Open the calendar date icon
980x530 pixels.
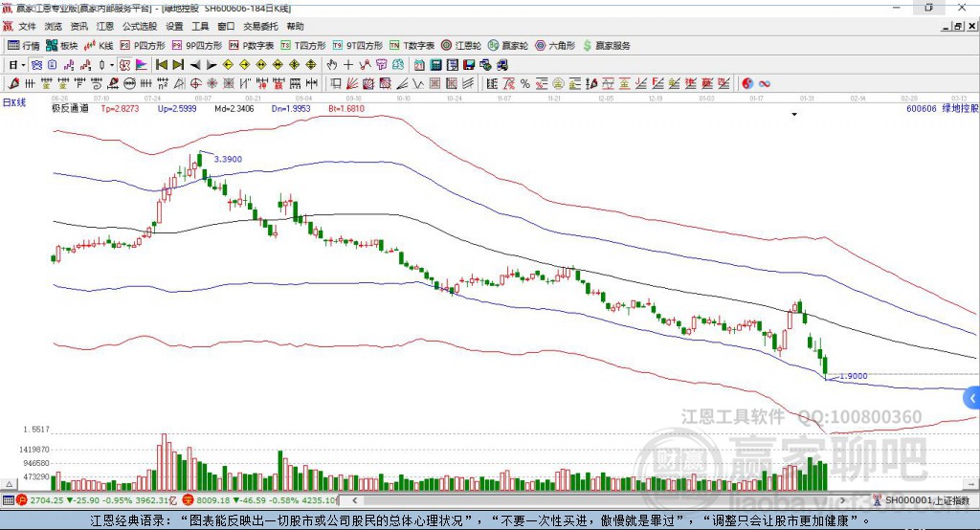pyautogui.click(x=419, y=65)
